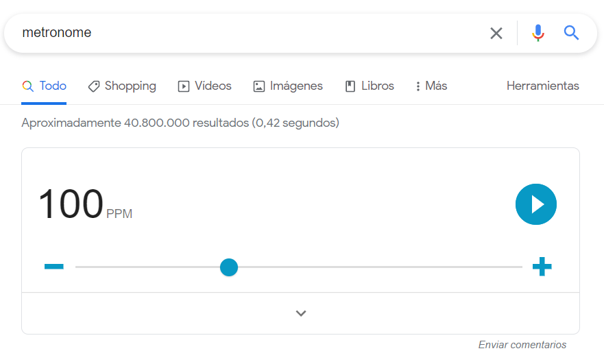Activate voice search with the microphone icon

[538, 33]
